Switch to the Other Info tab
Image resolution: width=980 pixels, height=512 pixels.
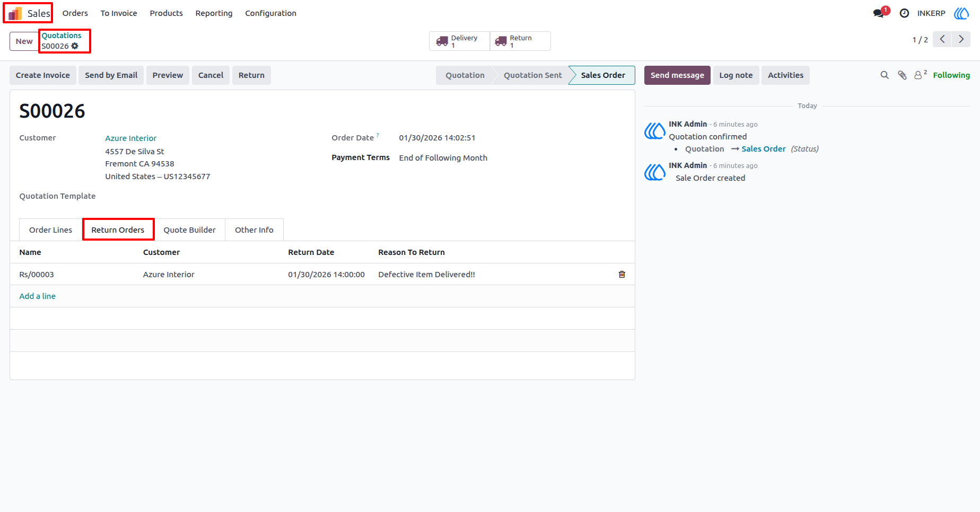click(254, 230)
